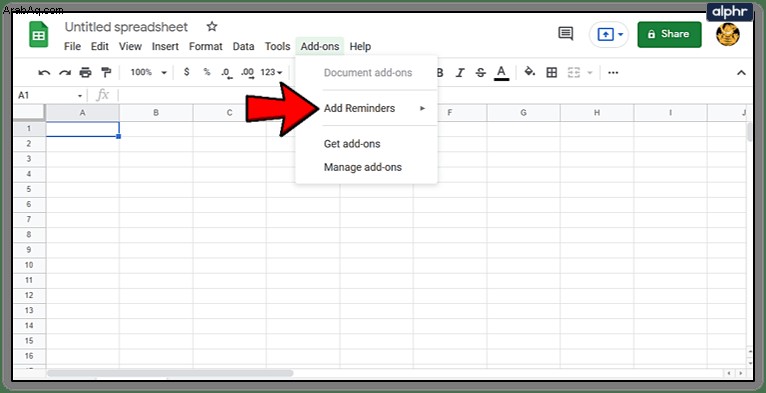Viewport: 766px width, 393px height.
Task: Select the paint format roller icon
Action: click(106, 73)
